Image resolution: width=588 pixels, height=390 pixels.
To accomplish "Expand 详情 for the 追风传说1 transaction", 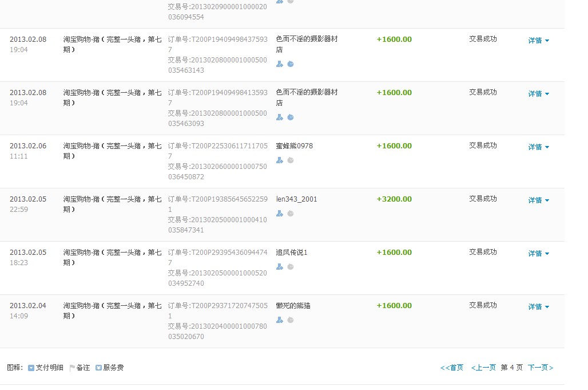I will 538,254.
